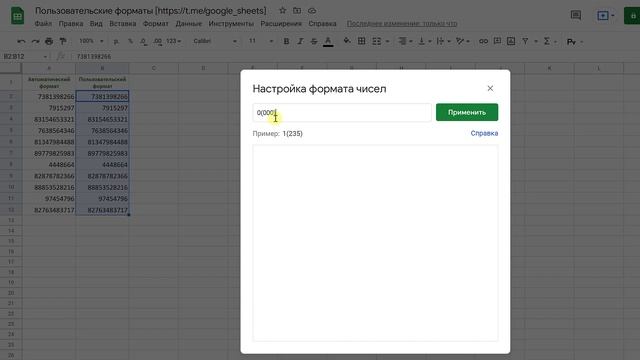Click the merge cells icon
The image size is (640, 360).
pos(376,41)
